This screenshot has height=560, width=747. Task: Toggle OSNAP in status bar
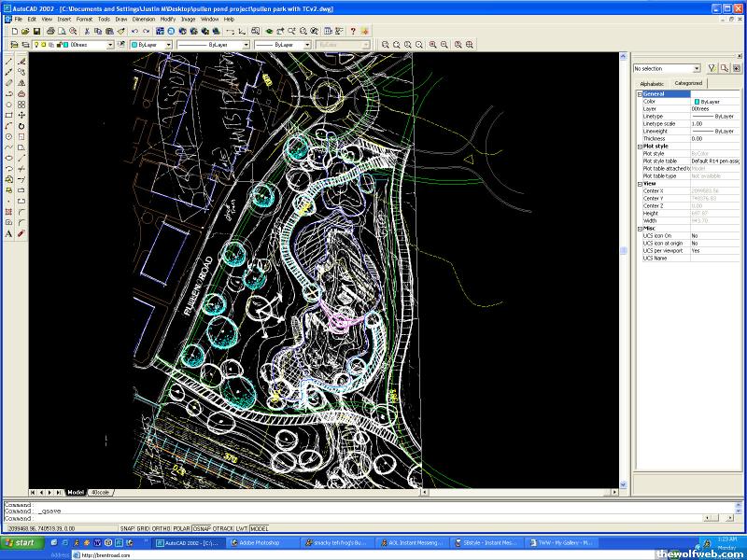pos(204,528)
